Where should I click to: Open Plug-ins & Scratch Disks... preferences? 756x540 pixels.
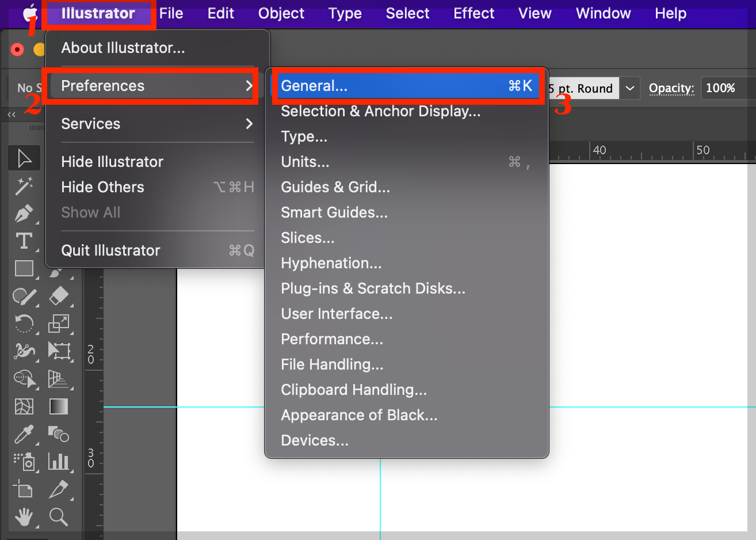(407, 288)
